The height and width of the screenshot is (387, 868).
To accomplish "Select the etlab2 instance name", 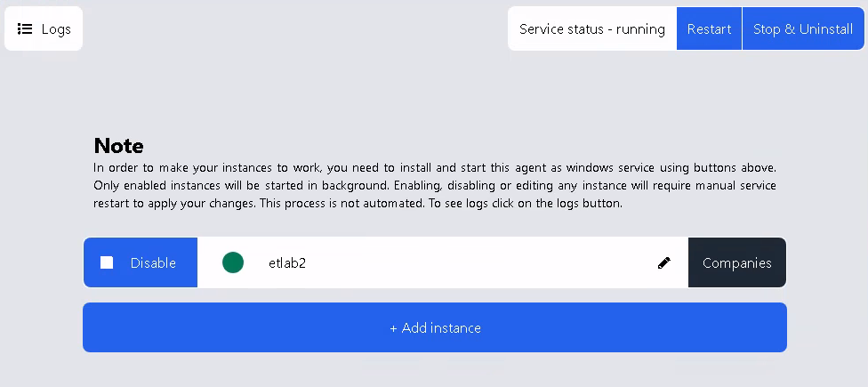I will 287,263.
